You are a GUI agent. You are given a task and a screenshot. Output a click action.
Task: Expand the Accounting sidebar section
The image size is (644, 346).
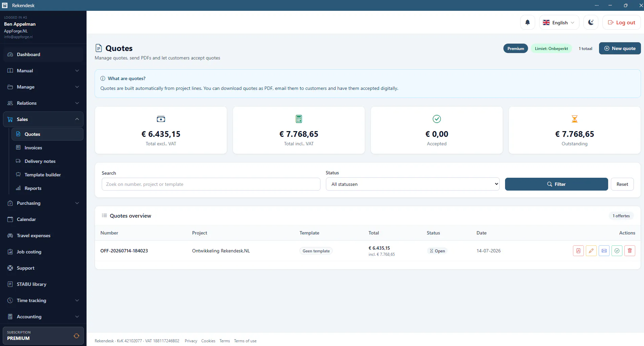tap(43, 317)
